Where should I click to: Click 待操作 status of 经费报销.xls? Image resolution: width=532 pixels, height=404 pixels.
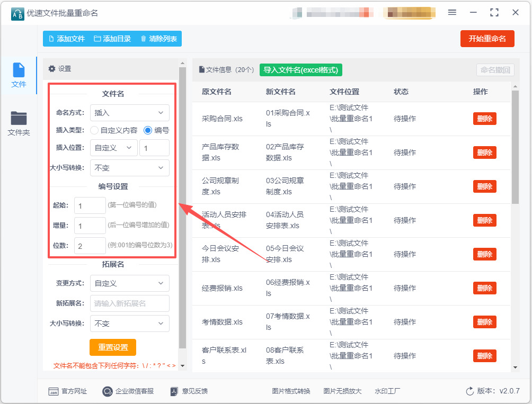(405, 288)
